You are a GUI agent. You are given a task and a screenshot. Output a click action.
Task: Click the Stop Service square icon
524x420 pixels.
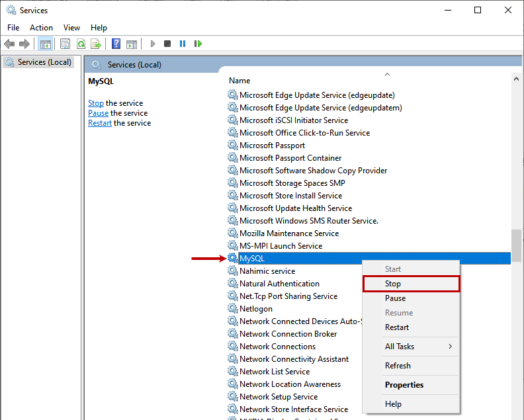point(167,44)
